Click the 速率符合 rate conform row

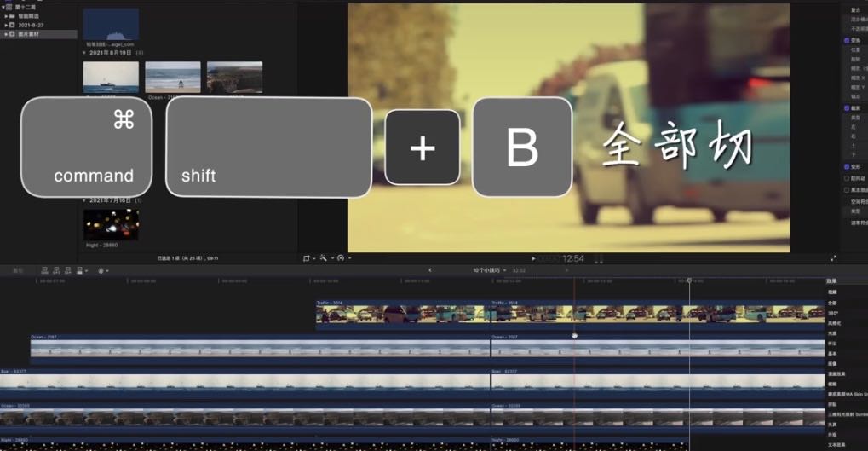click(859, 223)
